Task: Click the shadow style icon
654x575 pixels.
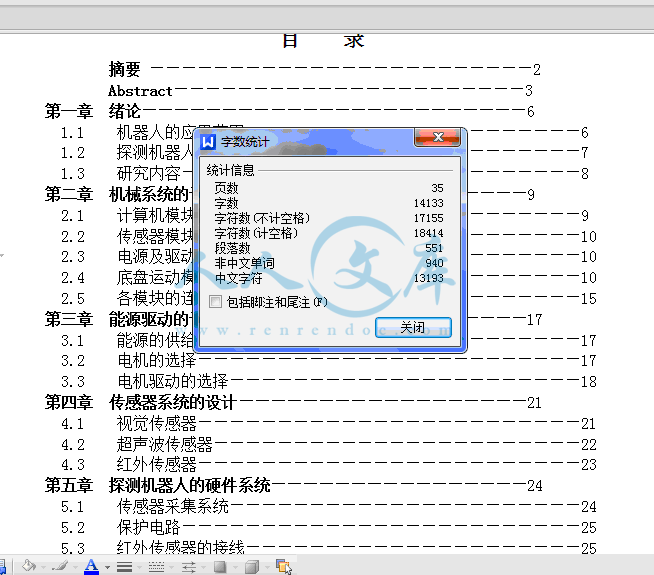Action: (220, 567)
